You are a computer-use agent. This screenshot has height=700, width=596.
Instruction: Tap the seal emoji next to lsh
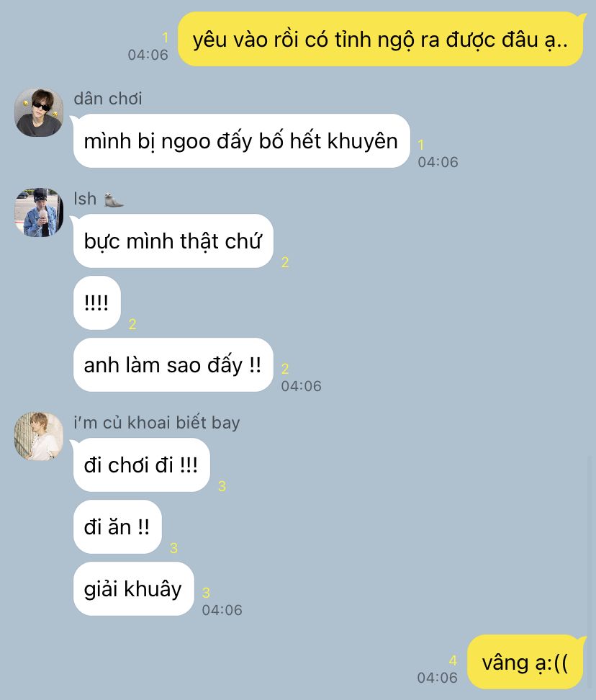click(114, 199)
